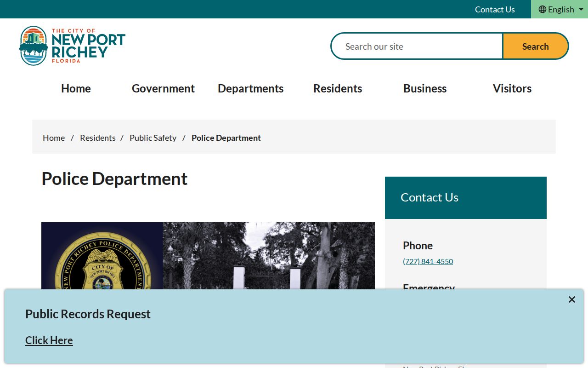Click the Contact Us sidebar header

(x=466, y=198)
